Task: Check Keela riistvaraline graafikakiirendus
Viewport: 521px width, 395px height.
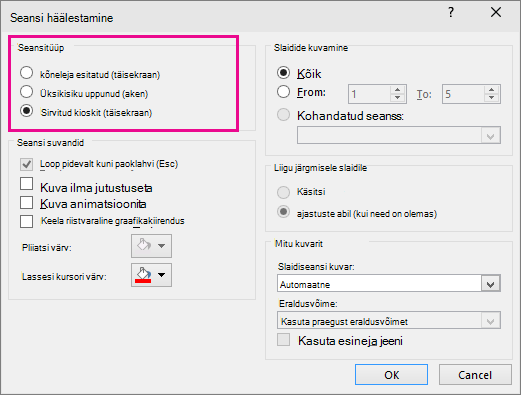Action: coord(26,221)
